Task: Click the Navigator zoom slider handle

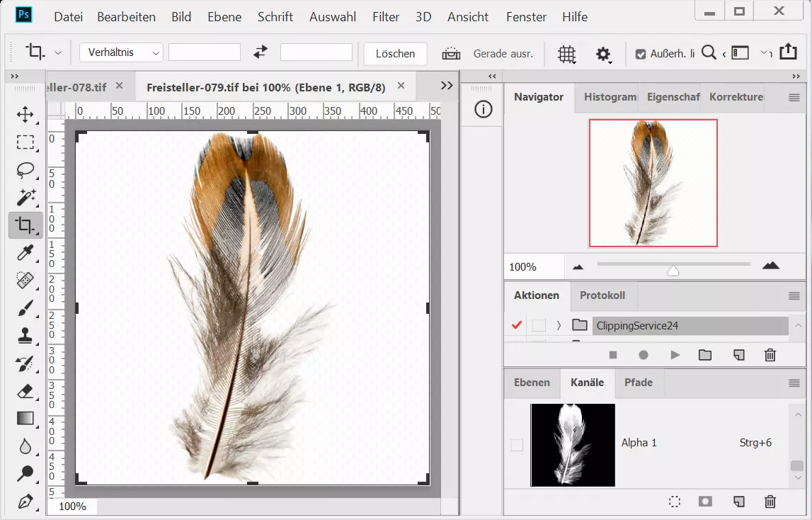Action: click(x=673, y=270)
